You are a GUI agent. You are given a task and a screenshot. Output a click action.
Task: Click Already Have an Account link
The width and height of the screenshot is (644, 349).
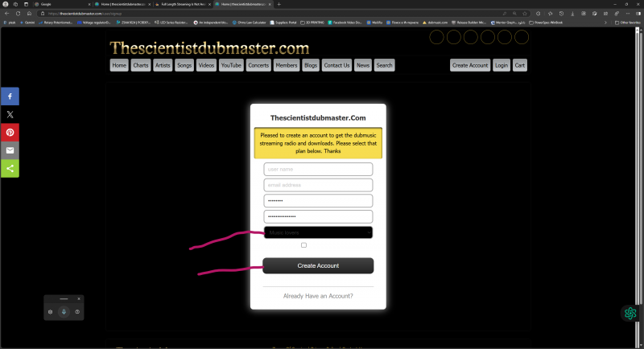point(318,296)
